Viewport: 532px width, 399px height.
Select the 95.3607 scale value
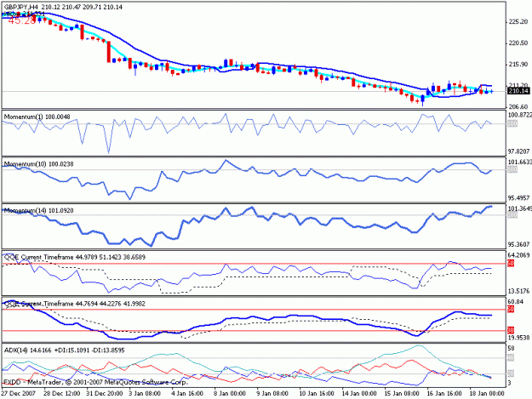[x=518, y=244]
